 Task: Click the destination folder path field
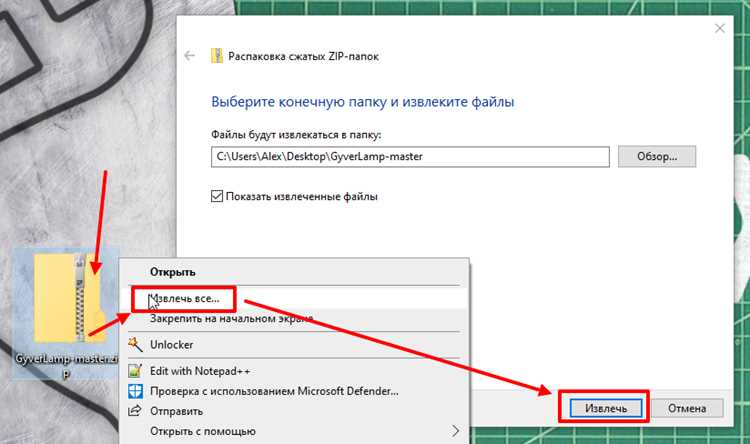tap(410, 156)
